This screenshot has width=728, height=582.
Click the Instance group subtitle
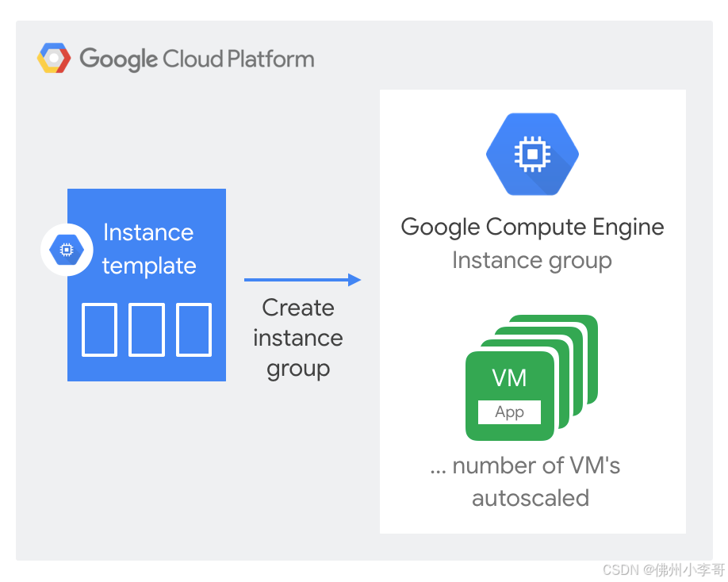[x=532, y=260]
